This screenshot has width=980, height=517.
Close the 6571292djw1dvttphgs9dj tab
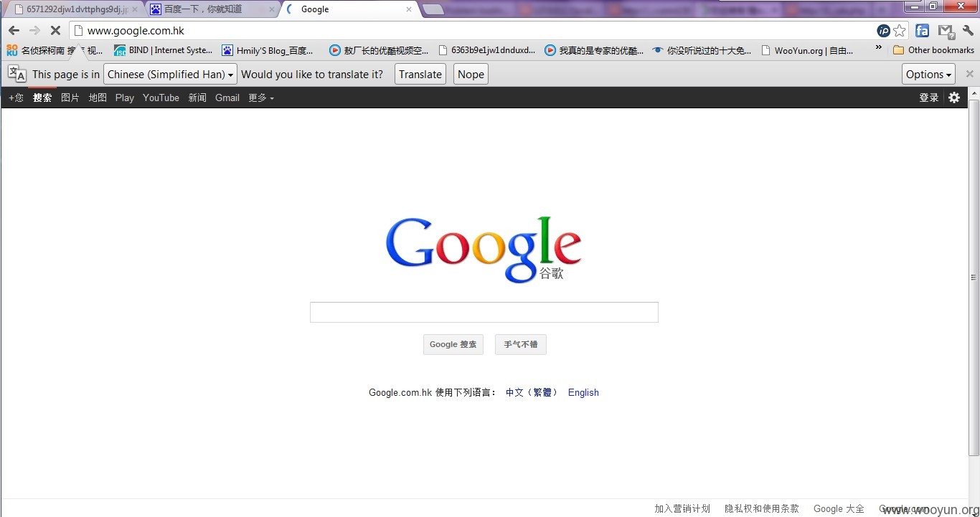click(135, 9)
